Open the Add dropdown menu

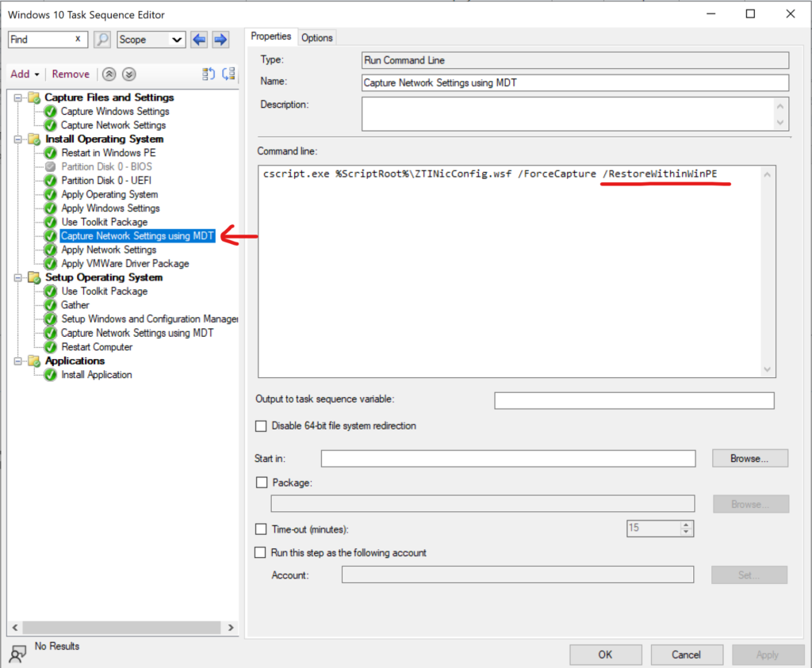point(25,74)
